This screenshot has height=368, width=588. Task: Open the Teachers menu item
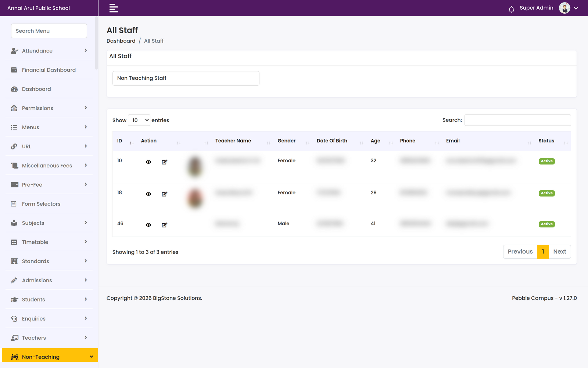[x=49, y=338]
